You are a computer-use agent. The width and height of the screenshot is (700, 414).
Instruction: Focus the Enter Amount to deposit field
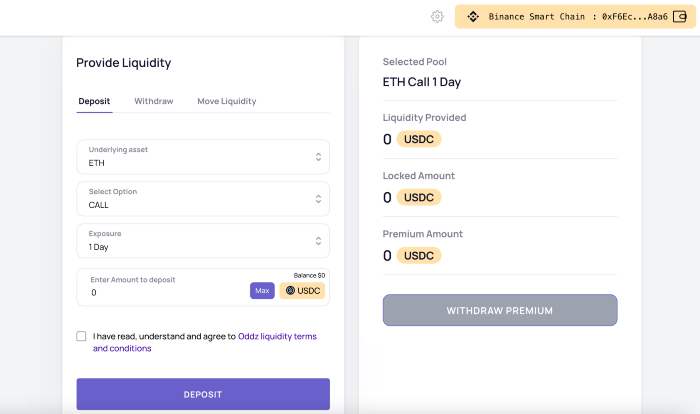160,292
